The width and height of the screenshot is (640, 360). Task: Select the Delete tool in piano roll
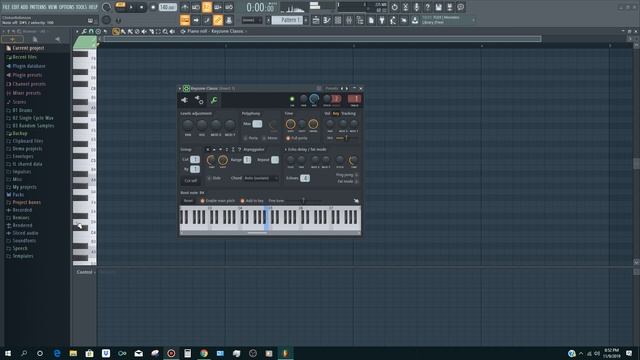click(x=137, y=31)
